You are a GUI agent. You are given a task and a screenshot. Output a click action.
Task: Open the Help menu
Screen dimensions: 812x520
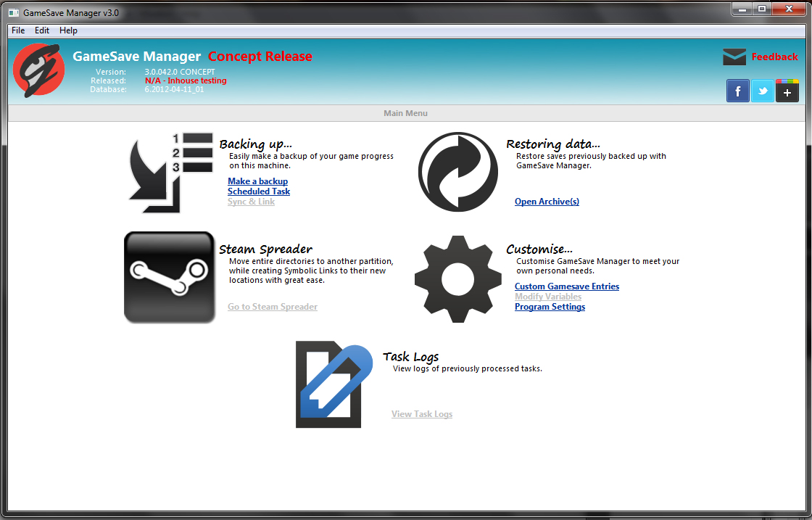click(68, 30)
